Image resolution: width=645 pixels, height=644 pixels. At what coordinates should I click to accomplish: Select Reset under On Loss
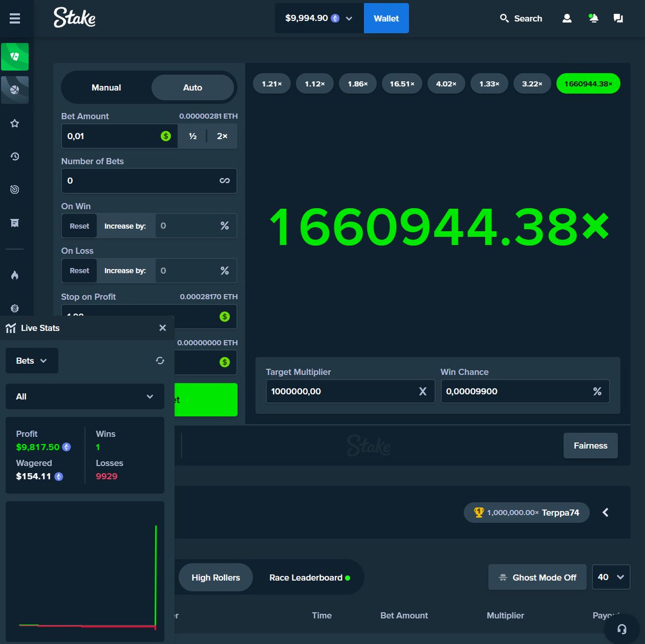pyautogui.click(x=80, y=271)
